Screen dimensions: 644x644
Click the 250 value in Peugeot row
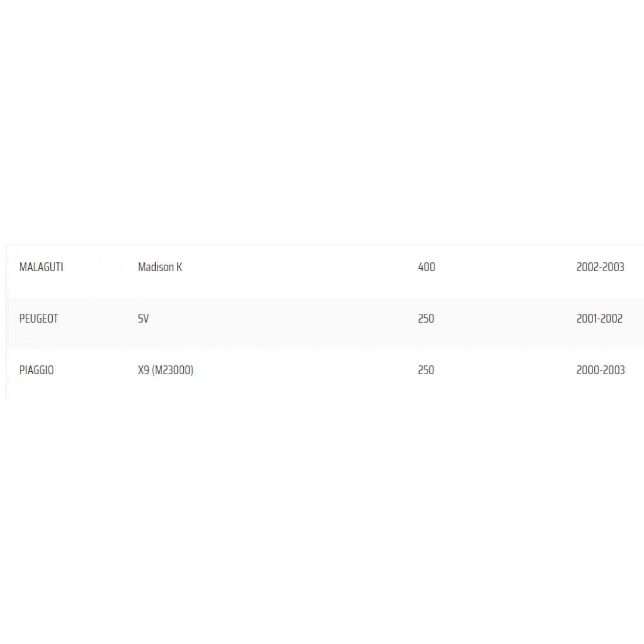click(x=426, y=318)
